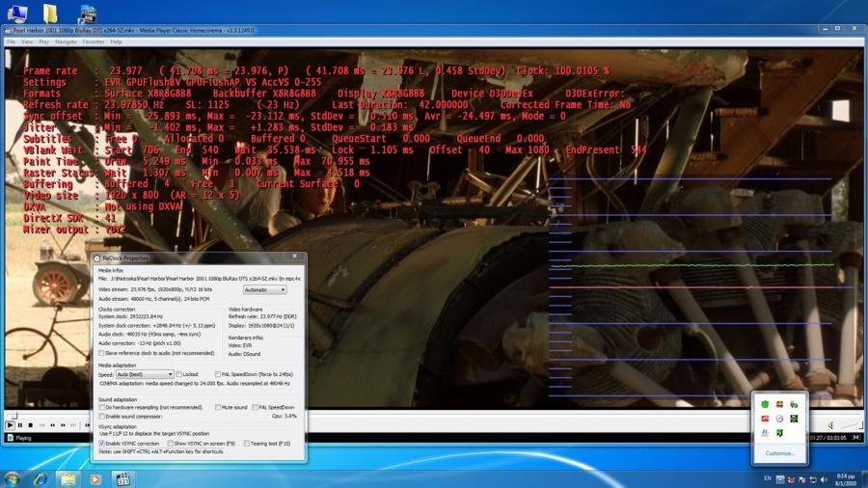Click the Show Desktop button at taskbar end
Image resolution: width=868 pixels, height=488 pixels.
coord(863,478)
